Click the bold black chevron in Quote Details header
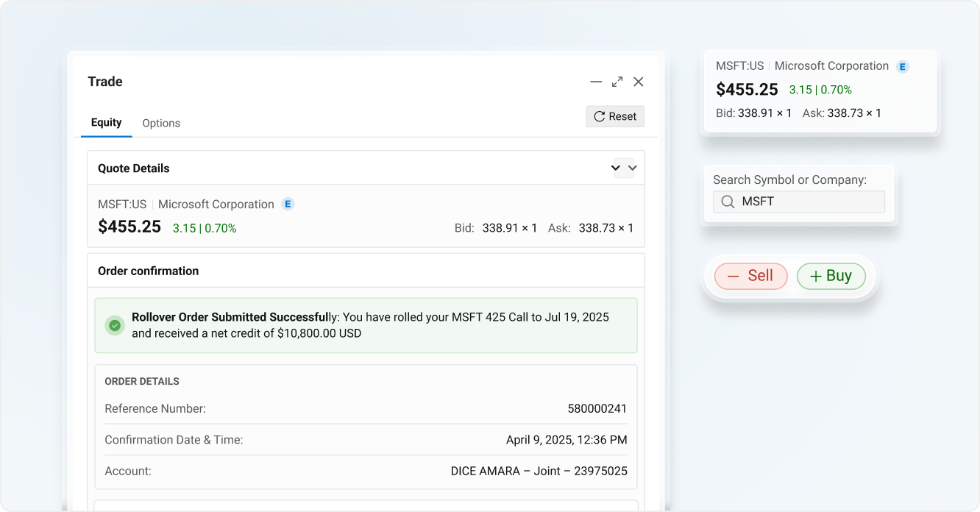Image resolution: width=980 pixels, height=512 pixels. 616,168
